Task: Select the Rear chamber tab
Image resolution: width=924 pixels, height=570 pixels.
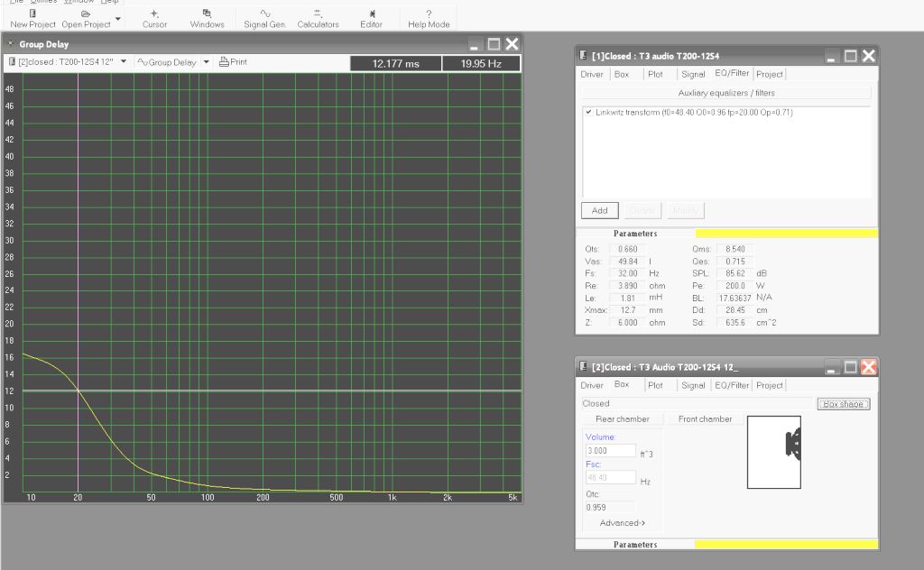Action: point(623,418)
